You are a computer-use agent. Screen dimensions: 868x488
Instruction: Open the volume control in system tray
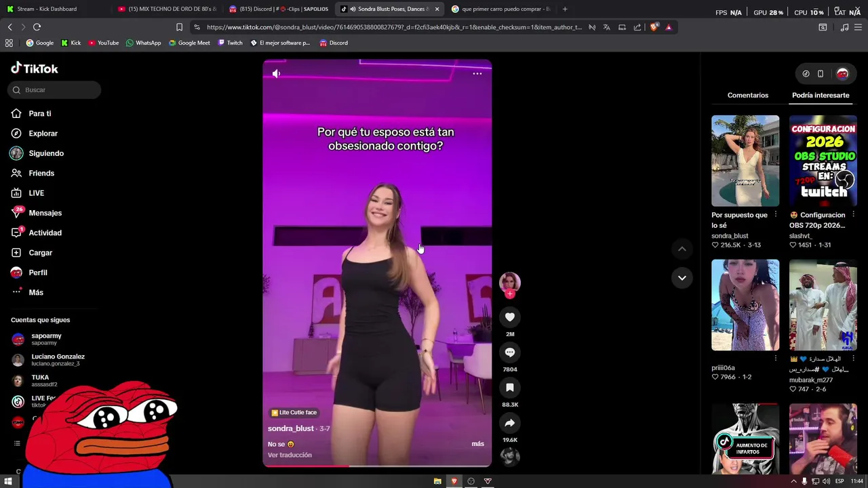click(x=827, y=481)
